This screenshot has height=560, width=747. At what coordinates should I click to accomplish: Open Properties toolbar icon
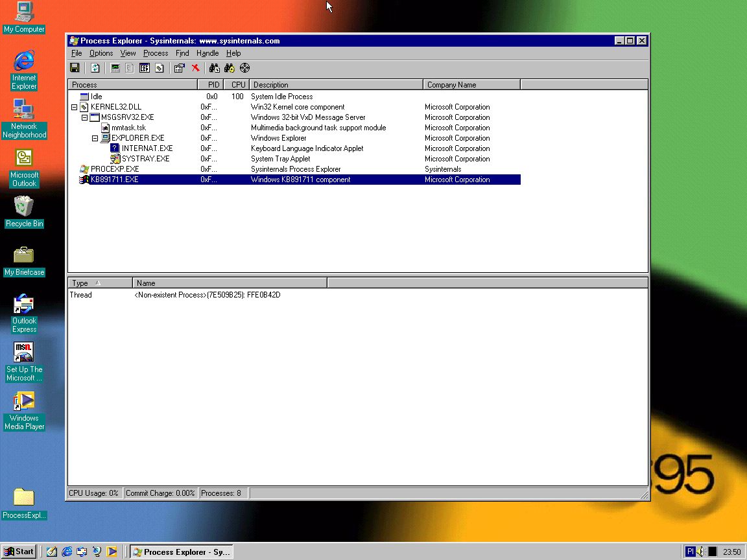[179, 68]
